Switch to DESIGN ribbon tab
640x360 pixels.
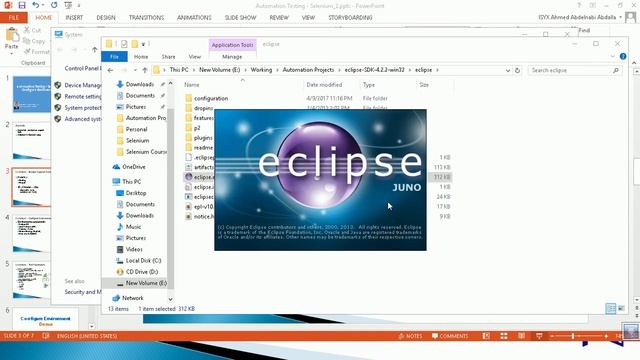[106, 18]
